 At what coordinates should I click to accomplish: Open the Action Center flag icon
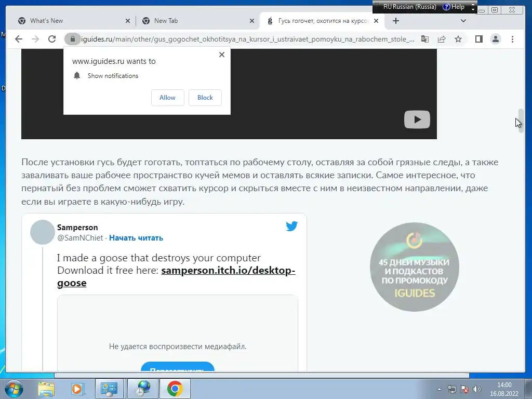tap(464, 389)
